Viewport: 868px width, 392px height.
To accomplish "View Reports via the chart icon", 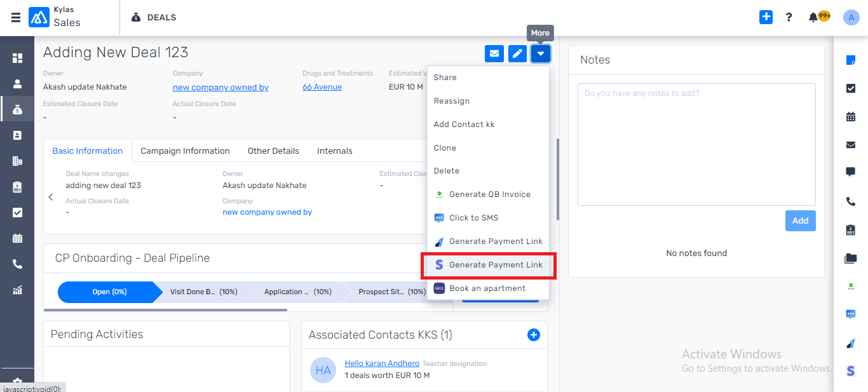I will (17, 290).
